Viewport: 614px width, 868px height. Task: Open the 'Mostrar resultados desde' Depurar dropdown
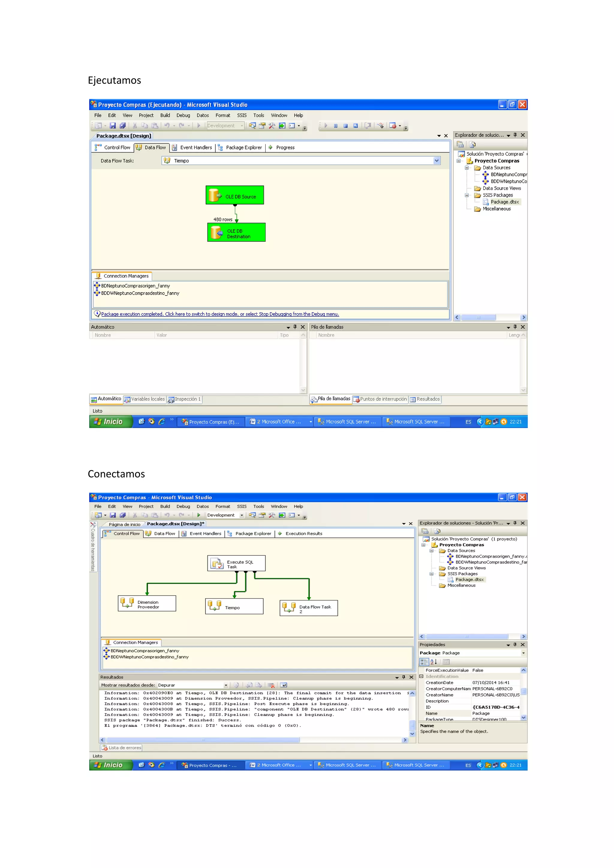pyautogui.click(x=226, y=685)
